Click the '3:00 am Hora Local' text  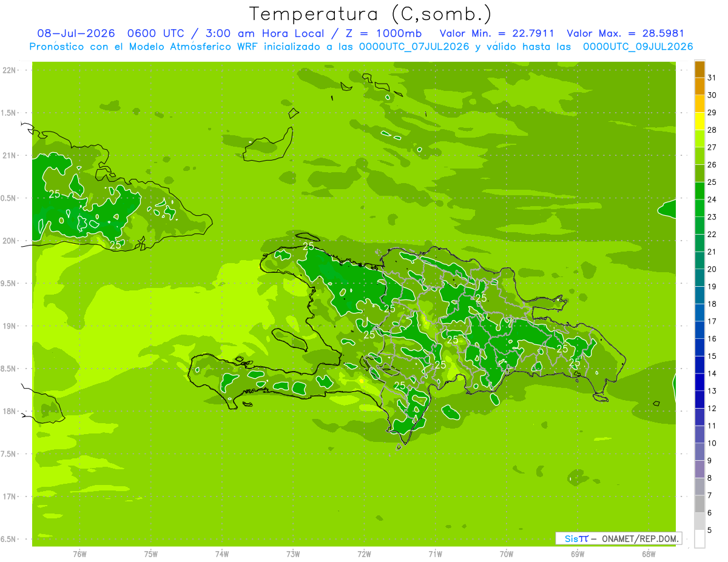[265, 33]
